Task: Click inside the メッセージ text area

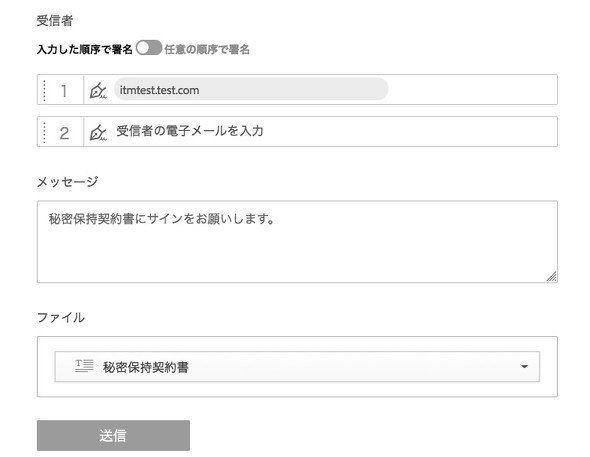Action: (297, 241)
